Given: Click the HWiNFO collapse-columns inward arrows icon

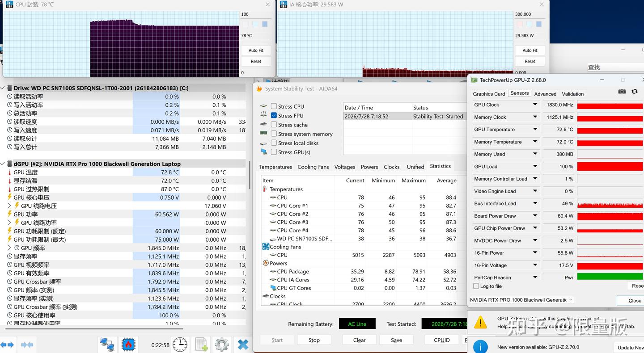Looking at the screenshot, I should pyautogui.click(x=27, y=345).
